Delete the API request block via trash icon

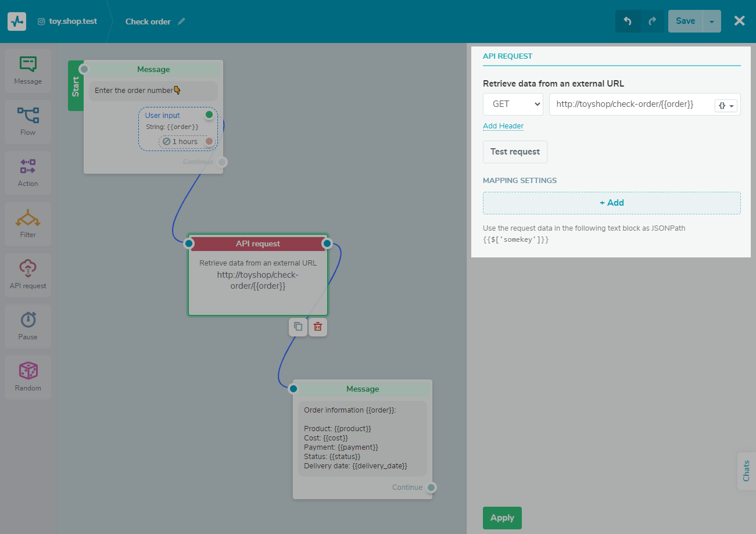pyautogui.click(x=318, y=327)
